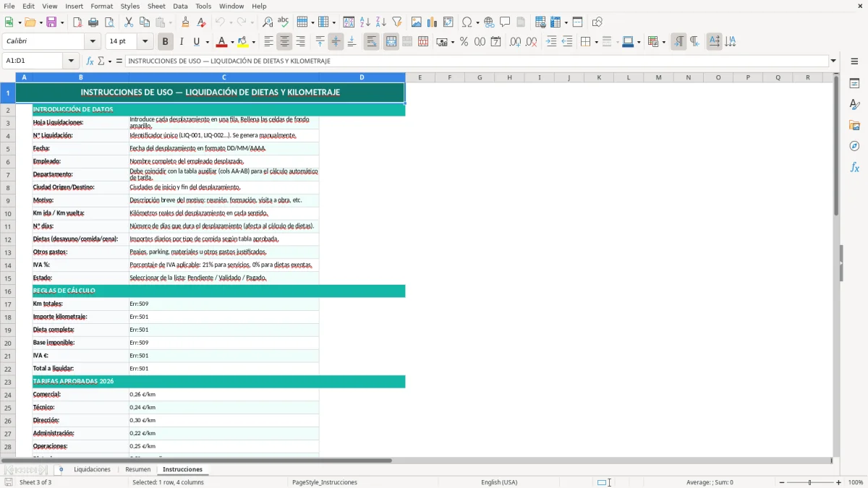
Task: Format as date icon
Action: tap(495, 42)
